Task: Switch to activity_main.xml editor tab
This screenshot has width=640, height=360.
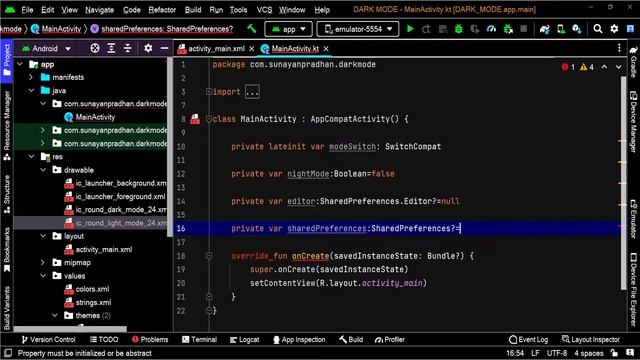Action: 216,49
